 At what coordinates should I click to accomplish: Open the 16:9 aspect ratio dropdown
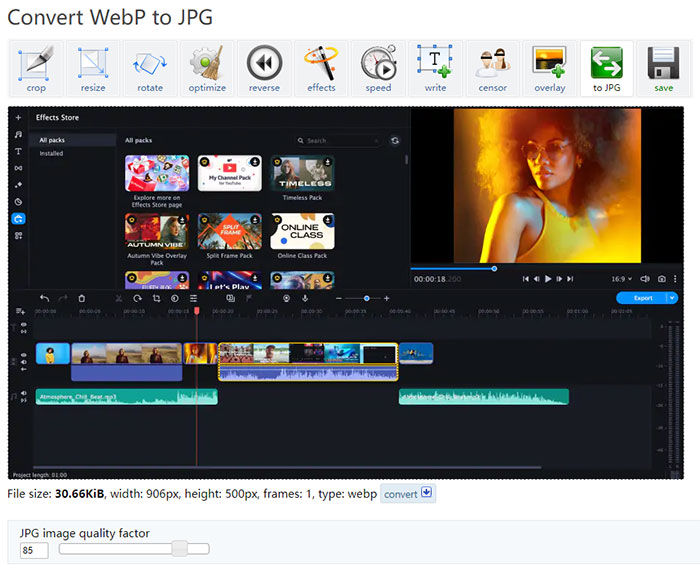(622, 279)
